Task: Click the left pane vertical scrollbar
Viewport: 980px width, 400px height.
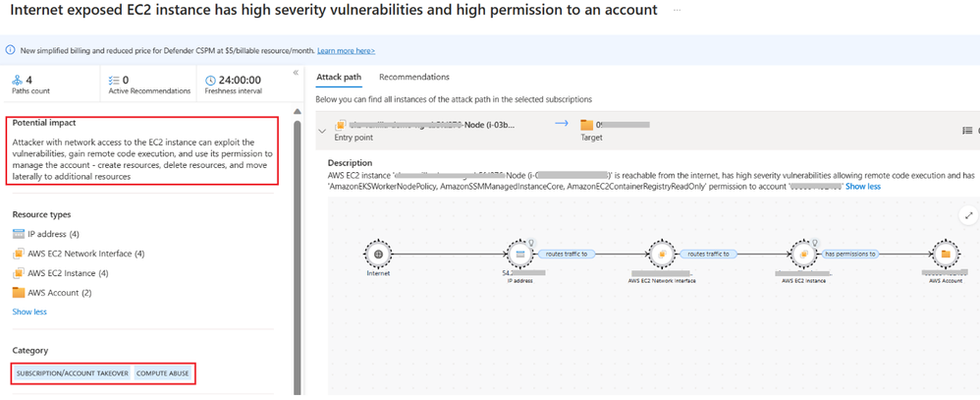Action: pyautogui.click(x=299, y=246)
